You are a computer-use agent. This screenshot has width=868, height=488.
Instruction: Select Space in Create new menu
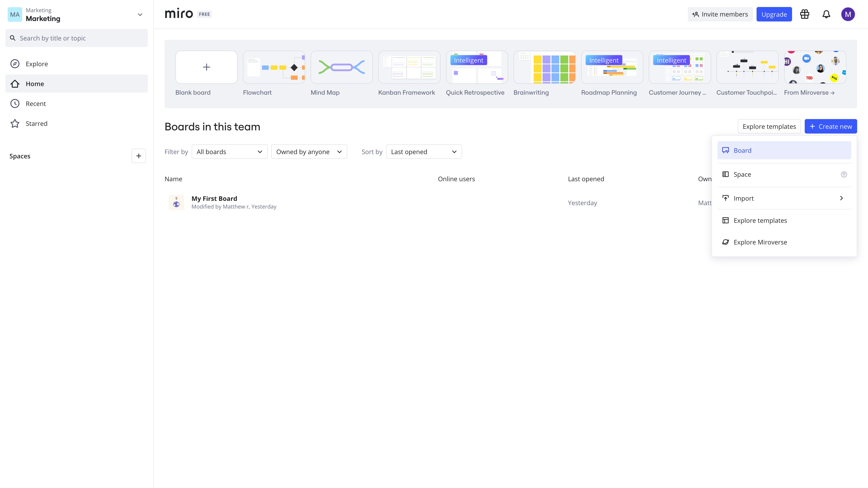point(784,174)
